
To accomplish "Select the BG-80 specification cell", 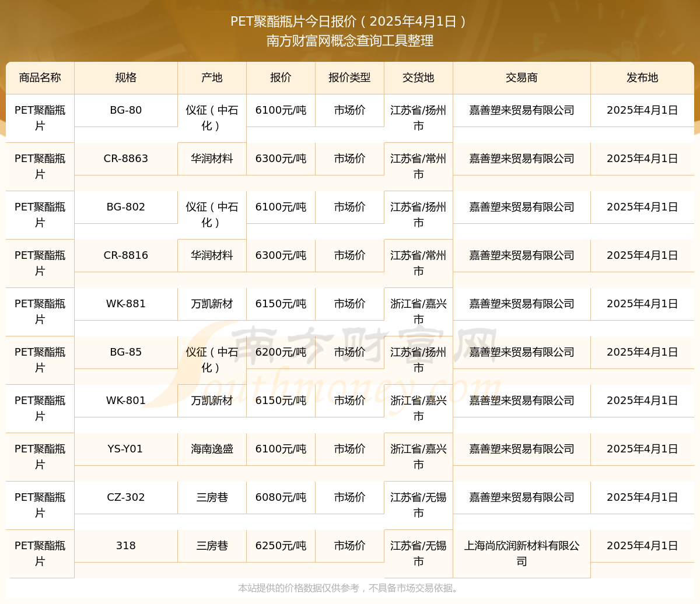I will tap(126, 110).
